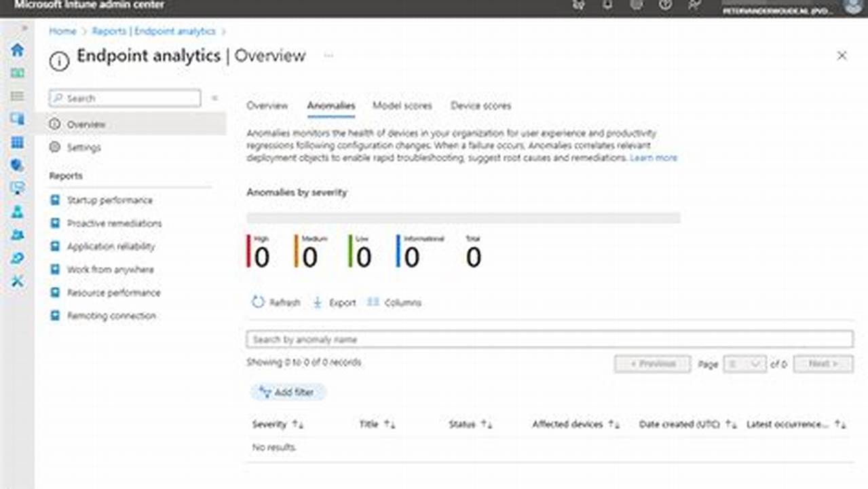Open Devices from the left navigation rail
Screen dimensions: 868x489
pos(17,119)
